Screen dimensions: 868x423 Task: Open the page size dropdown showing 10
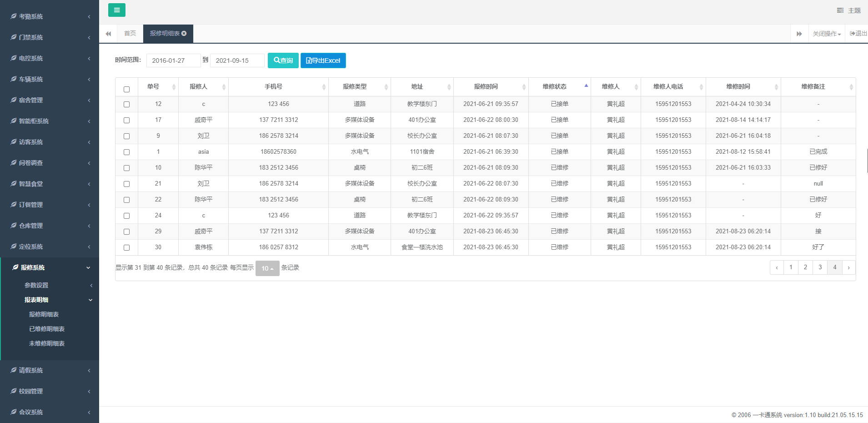[267, 268]
